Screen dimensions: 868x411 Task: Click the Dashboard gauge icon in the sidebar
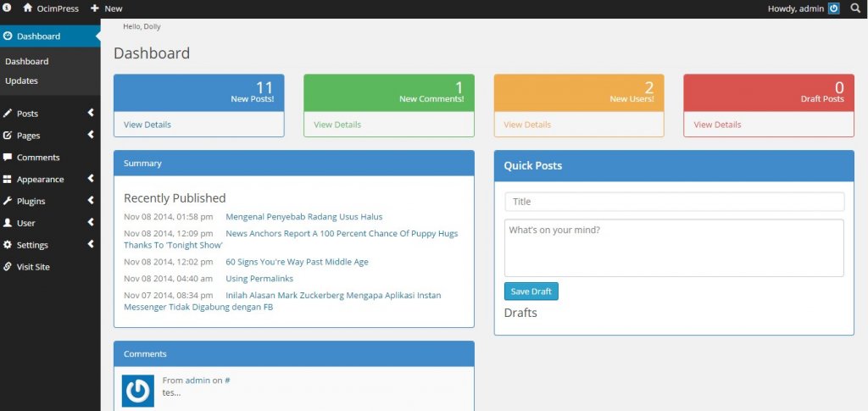pyautogui.click(x=7, y=36)
